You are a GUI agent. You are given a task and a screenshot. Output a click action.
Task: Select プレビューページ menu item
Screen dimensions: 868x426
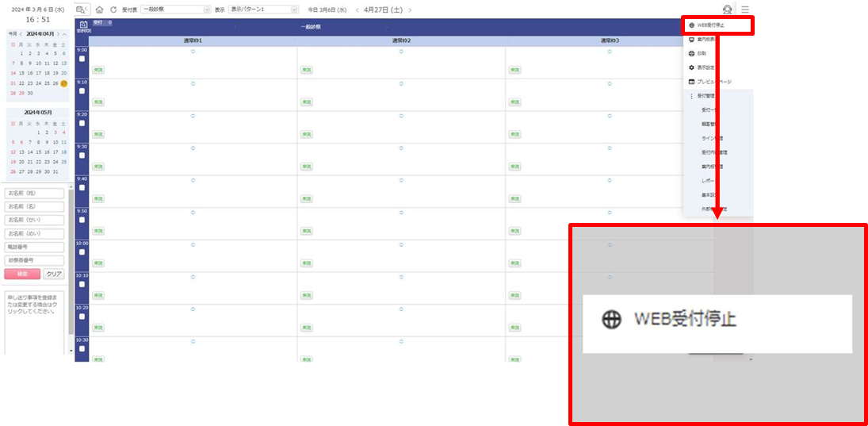(713, 82)
